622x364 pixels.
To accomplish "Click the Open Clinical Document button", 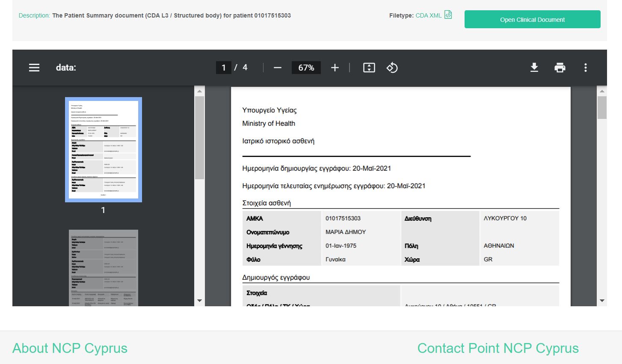I will 532,20.
